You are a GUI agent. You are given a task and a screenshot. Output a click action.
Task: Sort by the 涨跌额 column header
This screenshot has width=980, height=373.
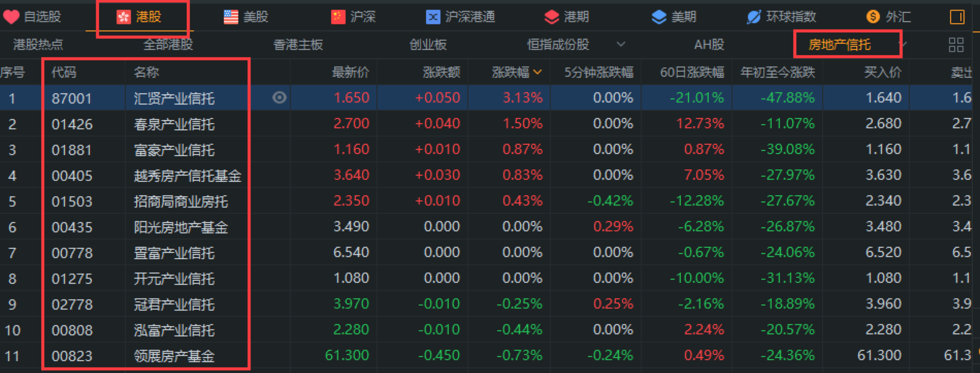click(x=442, y=72)
